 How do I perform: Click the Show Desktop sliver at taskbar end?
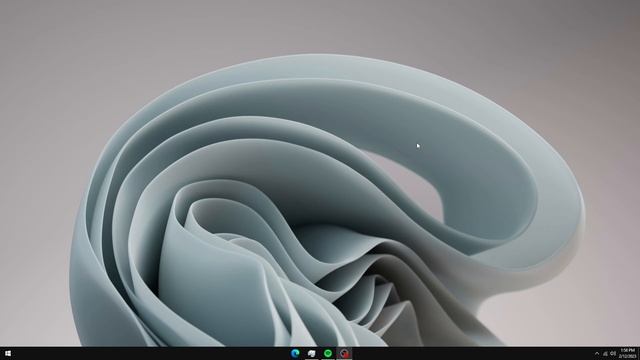point(639,353)
